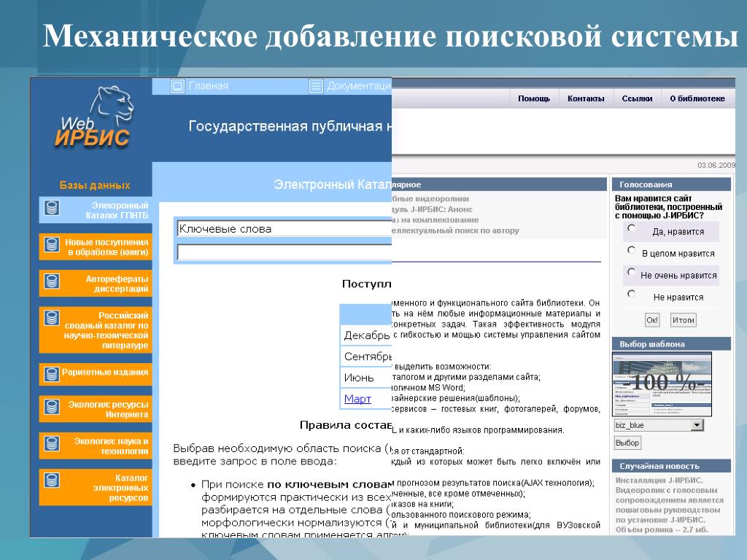
Task: Click 'модуль J-ИРБИС: Анонс' news item
Action: (x=433, y=209)
